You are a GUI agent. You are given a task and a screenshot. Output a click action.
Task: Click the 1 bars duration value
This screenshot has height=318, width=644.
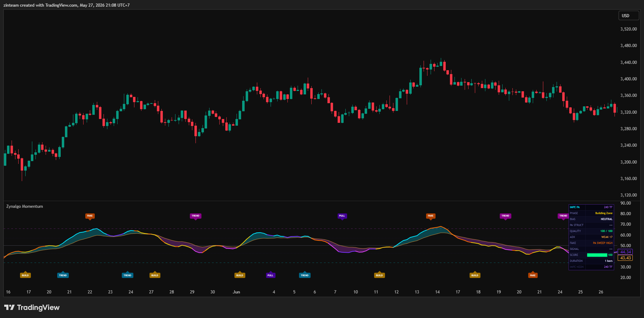coord(609,261)
